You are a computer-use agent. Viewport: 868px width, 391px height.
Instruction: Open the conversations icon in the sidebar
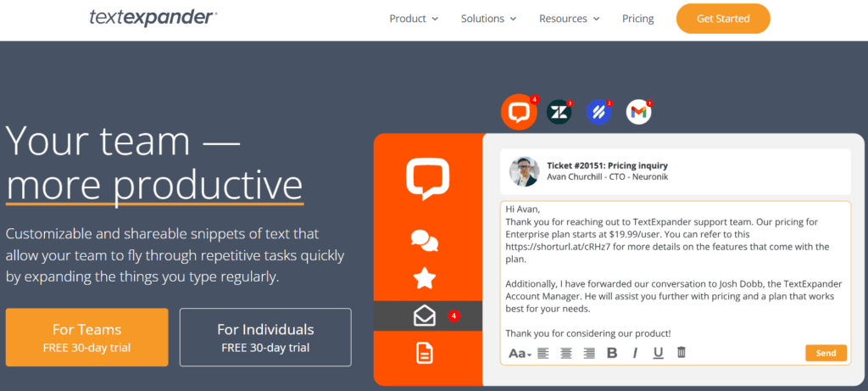pos(425,242)
